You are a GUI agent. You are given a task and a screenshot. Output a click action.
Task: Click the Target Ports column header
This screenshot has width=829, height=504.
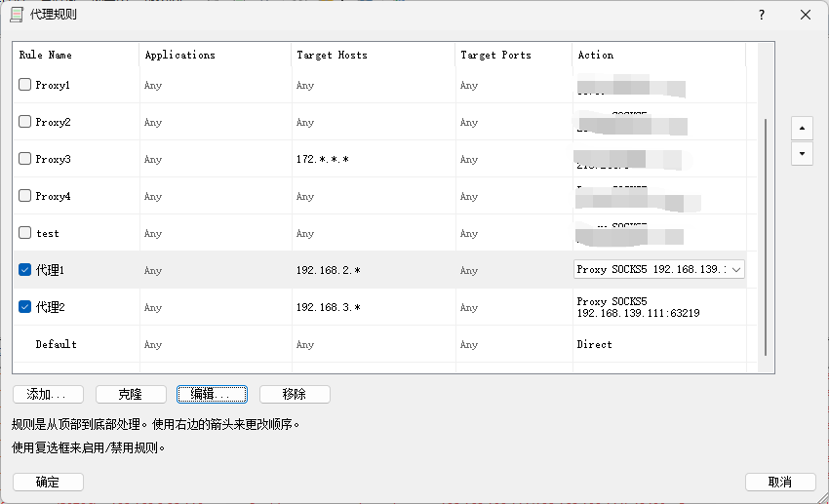pos(514,55)
